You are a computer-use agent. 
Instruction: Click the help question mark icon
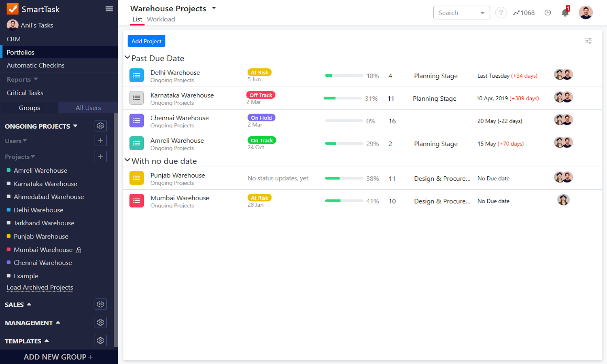pyautogui.click(x=501, y=13)
